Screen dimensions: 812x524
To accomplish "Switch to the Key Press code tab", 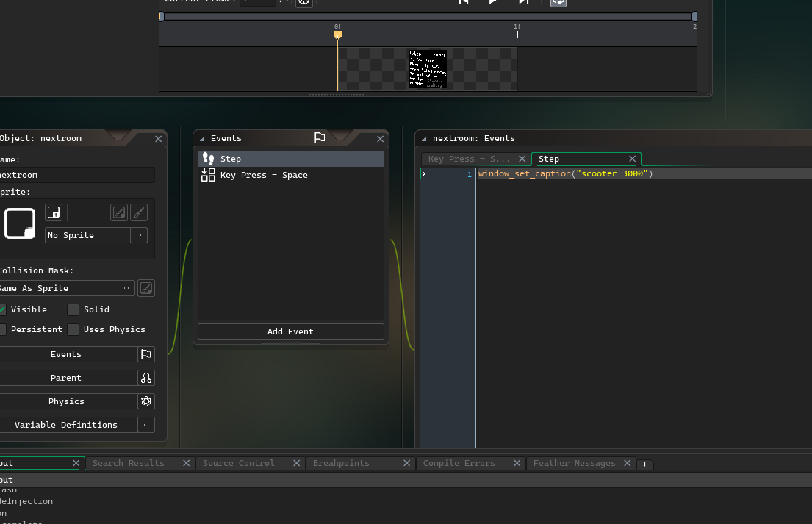I will click(469, 159).
